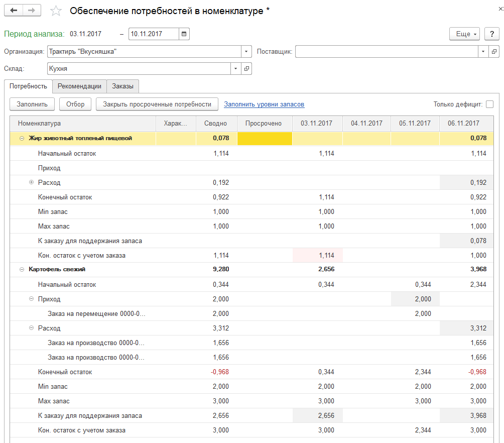504x443 pixels.
Task: Collapse the Жир животный топленый пищевой group
Action: 22,138
